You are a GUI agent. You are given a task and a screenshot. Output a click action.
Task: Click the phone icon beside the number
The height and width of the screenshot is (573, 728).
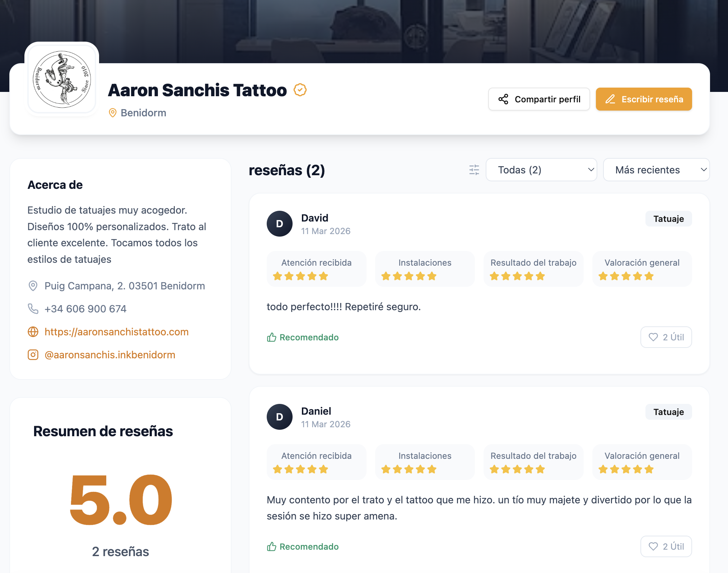pyautogui.click(x=33, y=309)
